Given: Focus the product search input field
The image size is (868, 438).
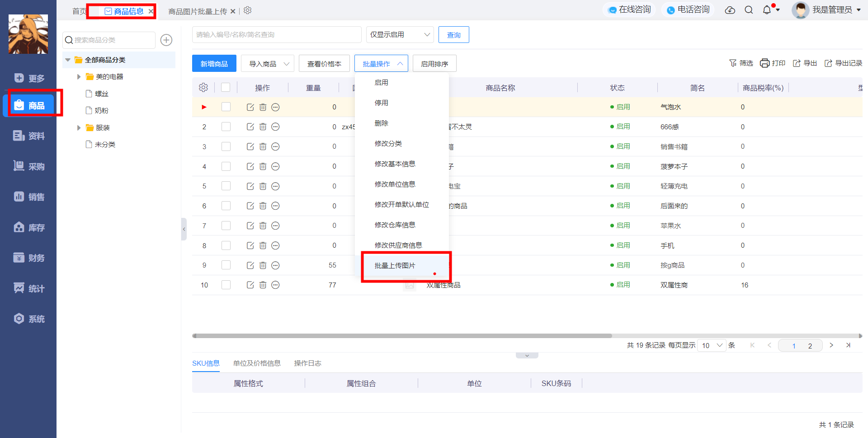Looking at the screenshot, I should click(277, 35).
